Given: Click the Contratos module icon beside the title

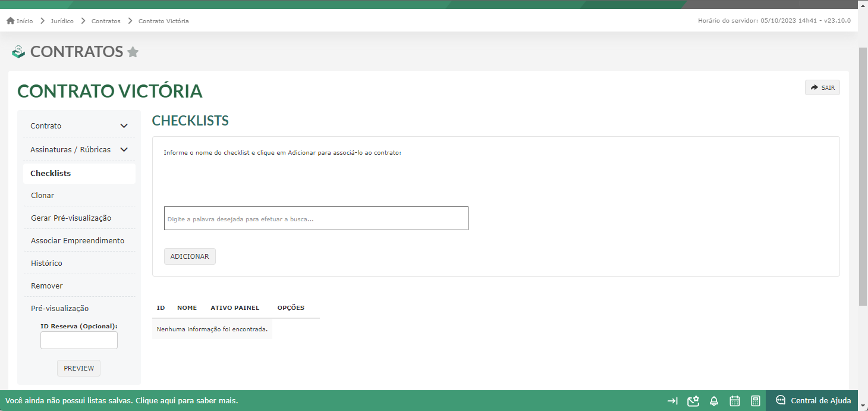Looking at the screenshot, I should pos(18,52).
